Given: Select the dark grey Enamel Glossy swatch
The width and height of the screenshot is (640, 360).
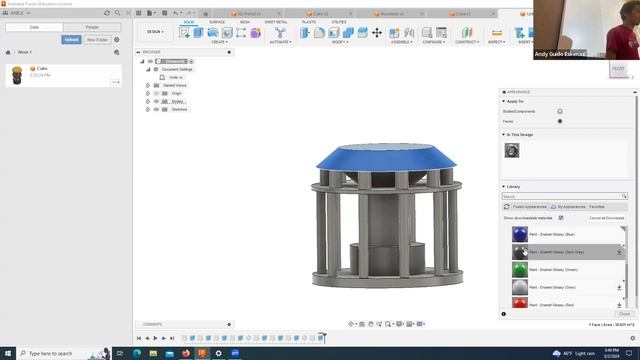Looking at the screenshot, I should pyautogui.click(x=520, y=252).
